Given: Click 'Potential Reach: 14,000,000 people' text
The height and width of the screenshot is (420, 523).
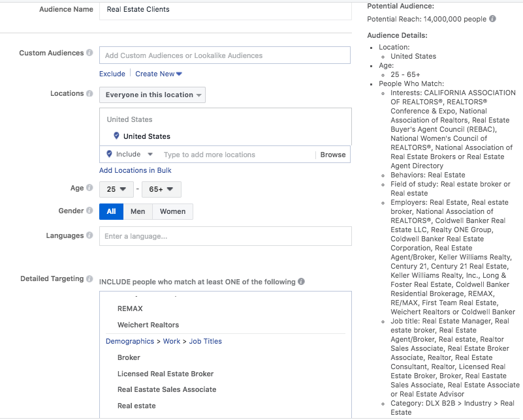Looking at the screenshot, I should click(426, 19).
